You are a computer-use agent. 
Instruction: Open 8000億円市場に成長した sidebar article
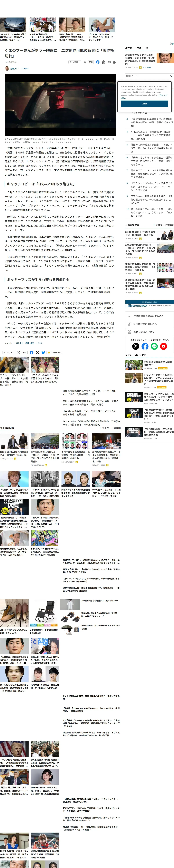pyautogui.click(x=140, y=250)
